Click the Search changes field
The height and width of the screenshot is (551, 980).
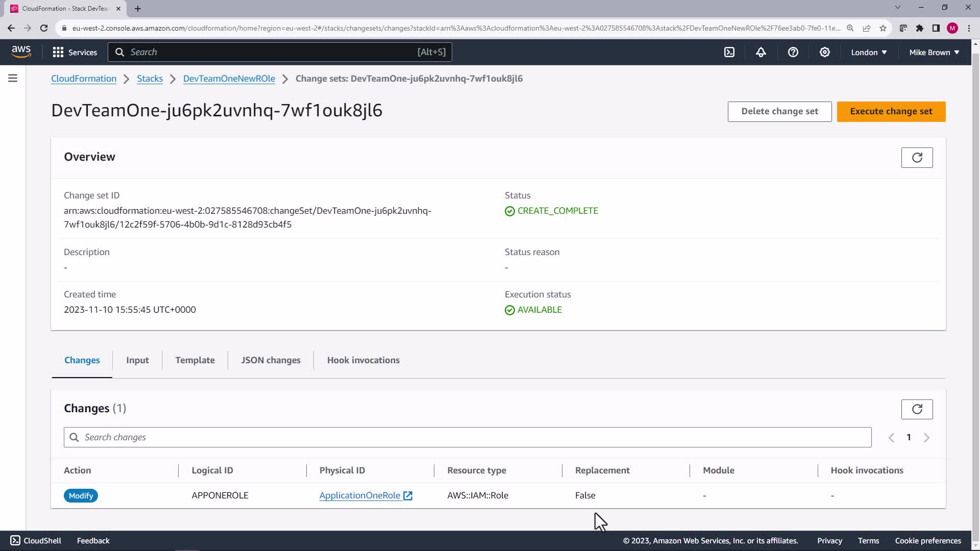[467, 437]
